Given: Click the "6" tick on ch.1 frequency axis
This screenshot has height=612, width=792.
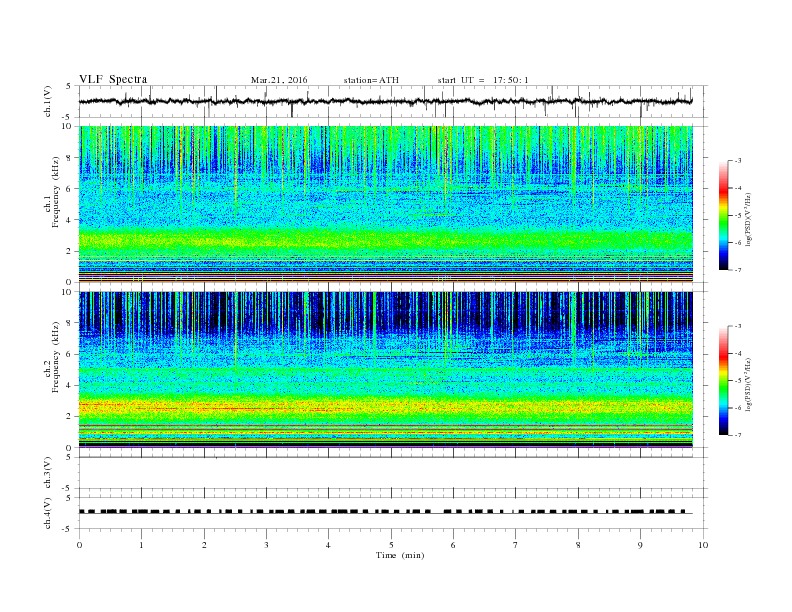Looking at the screenshot, I should pos(70,189).
